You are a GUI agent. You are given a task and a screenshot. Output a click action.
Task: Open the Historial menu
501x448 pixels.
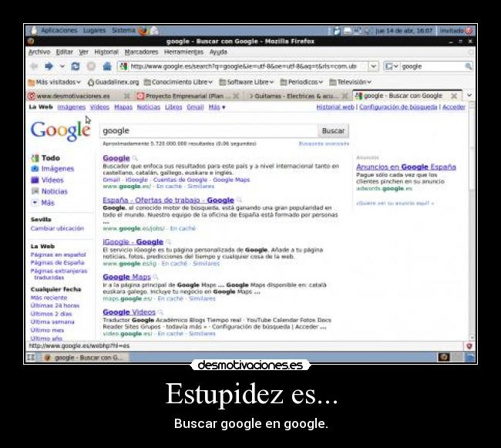pos(106,52)
